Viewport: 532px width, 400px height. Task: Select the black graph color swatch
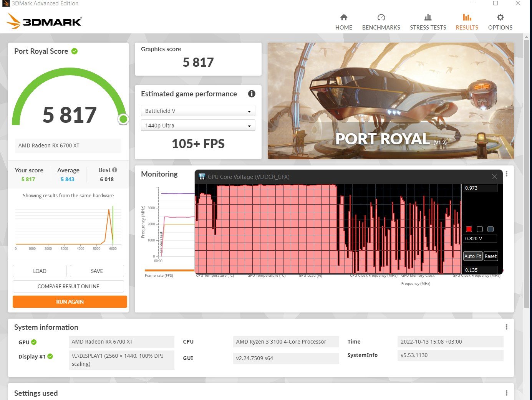click(x=480, y=229)
